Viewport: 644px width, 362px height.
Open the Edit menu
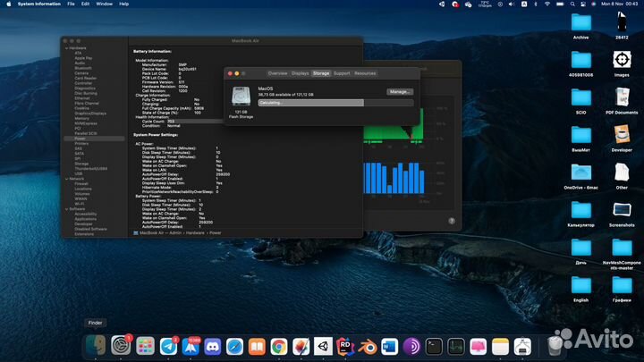pos(85,4)
